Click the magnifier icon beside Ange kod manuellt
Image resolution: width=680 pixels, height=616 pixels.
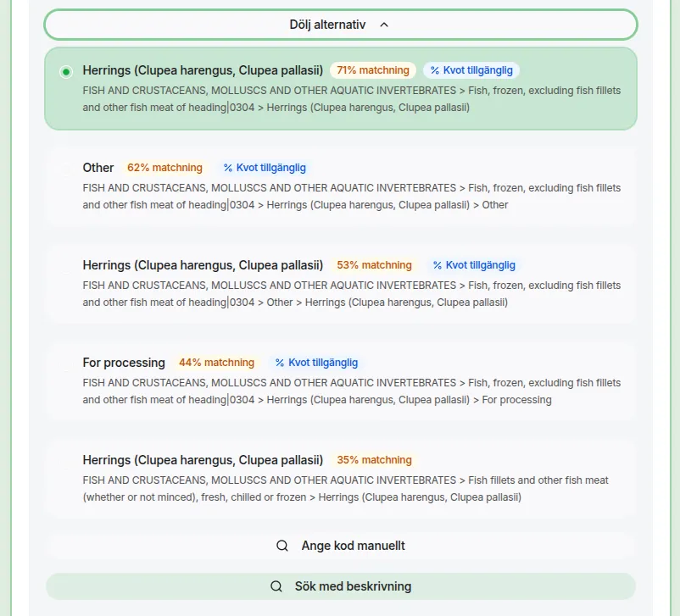282,546
